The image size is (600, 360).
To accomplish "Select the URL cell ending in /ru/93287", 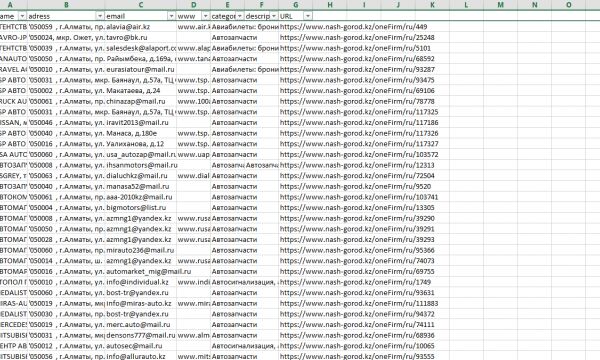I will point(296,69).
